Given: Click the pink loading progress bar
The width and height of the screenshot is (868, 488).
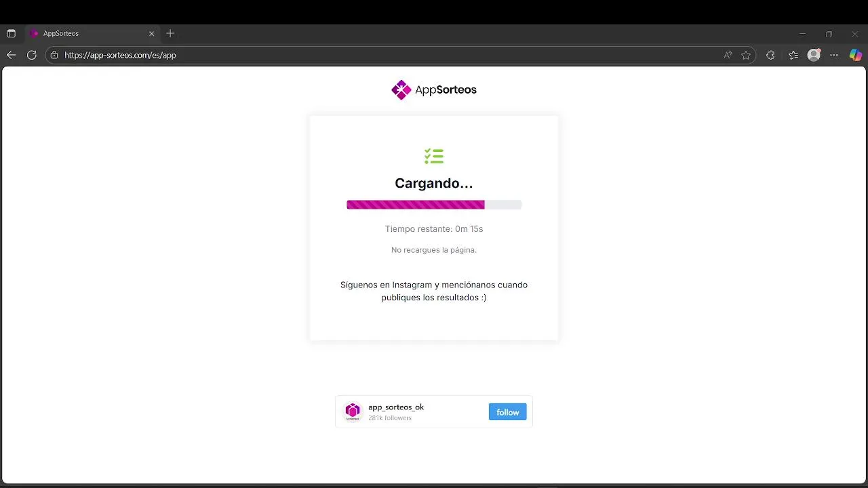Looking at the screenshot, I should coord(434,205).
